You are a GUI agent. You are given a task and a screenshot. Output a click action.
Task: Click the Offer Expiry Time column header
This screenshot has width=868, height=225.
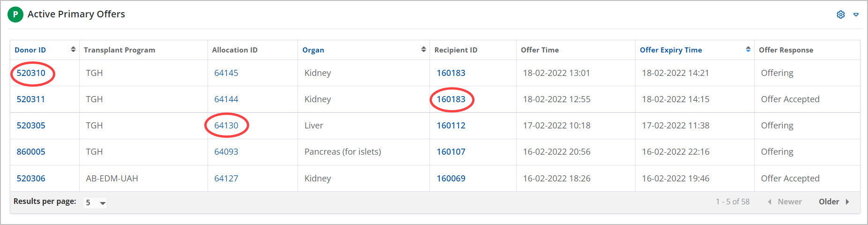point(671,50)
